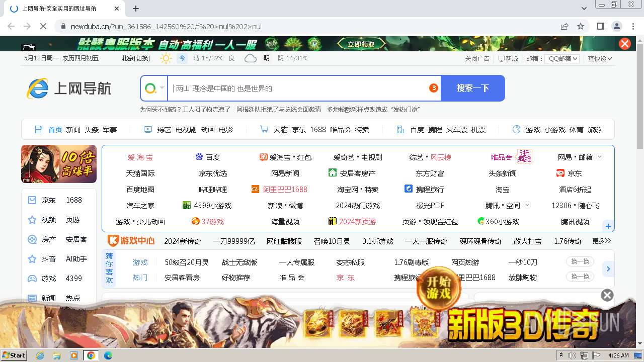The width and height of the screenshot is (644, 362).
Task: Click the 2024新页游 icon
Action: click(x=332, y=221)
